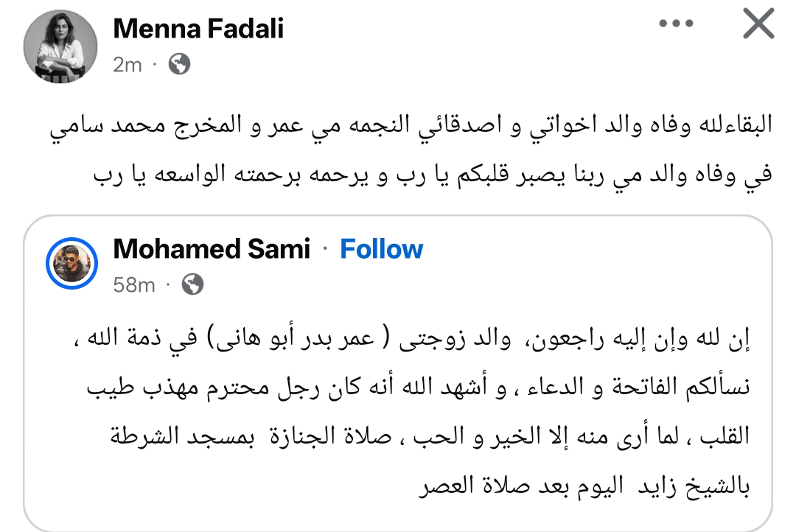Open the three-dots post options menu
The height and width of the screenshot is (532, 796).
[677, 25]
